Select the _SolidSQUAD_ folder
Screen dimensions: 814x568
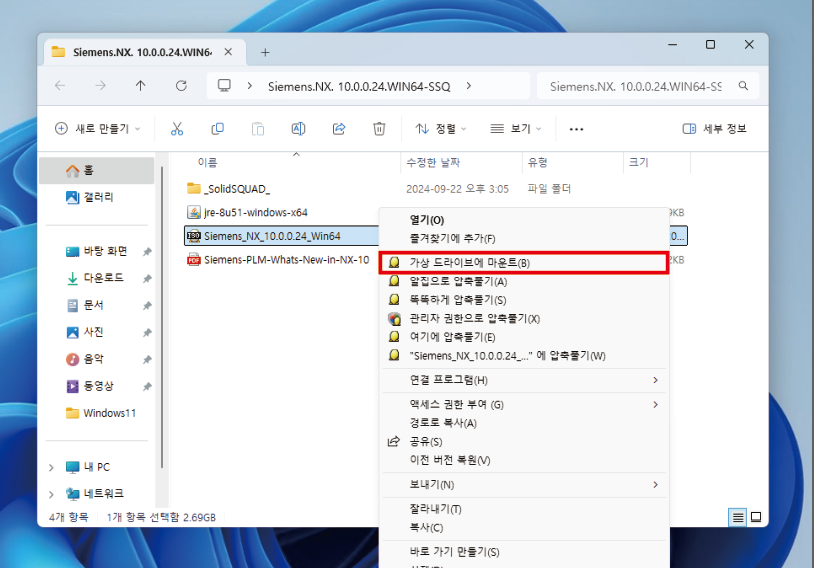[x=237, y=189]
